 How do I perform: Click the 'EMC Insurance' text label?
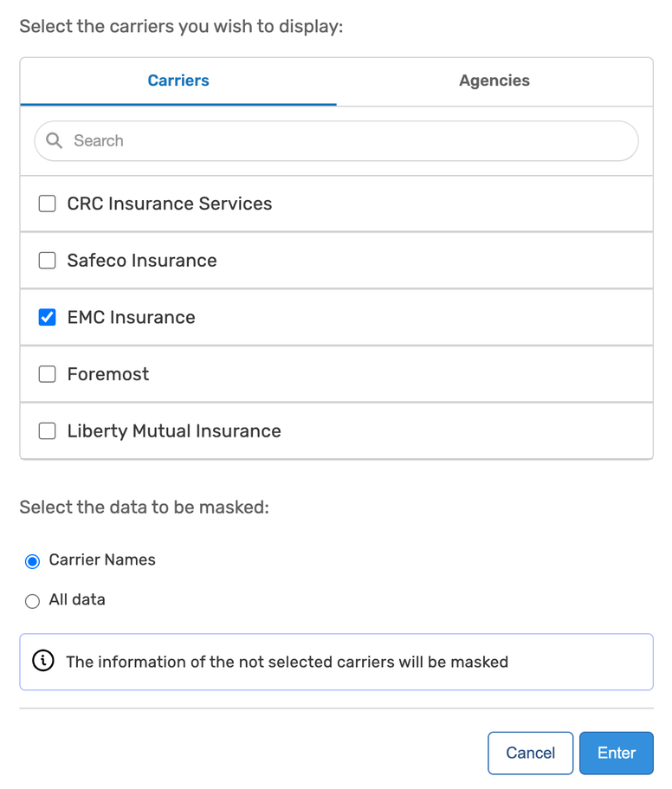point(132,318)
